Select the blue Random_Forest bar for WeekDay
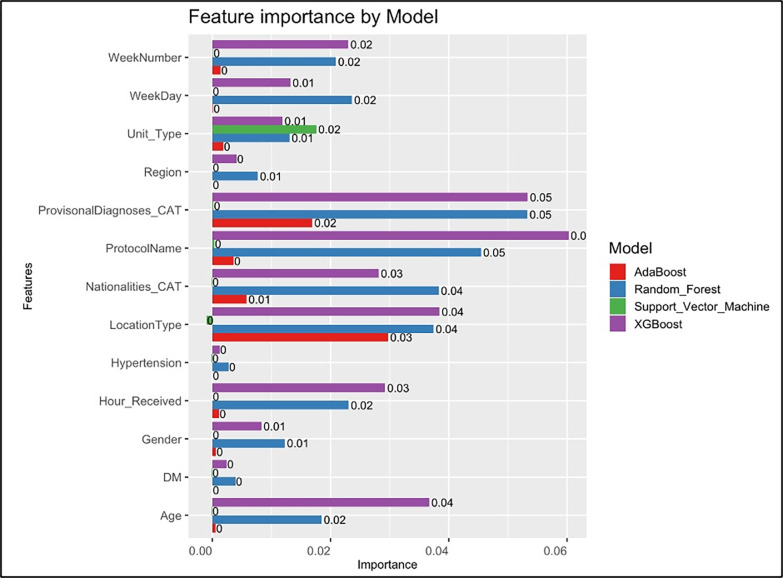 [282, 99]
